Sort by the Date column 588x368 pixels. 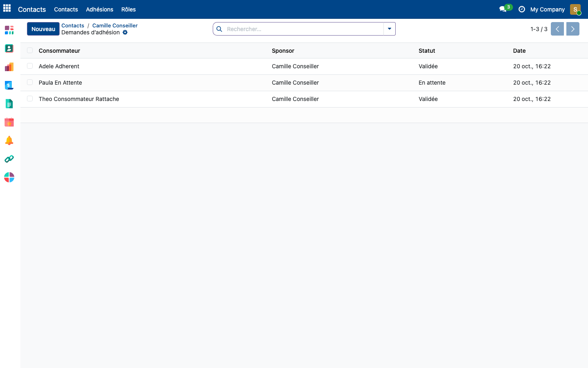(519, 51)
